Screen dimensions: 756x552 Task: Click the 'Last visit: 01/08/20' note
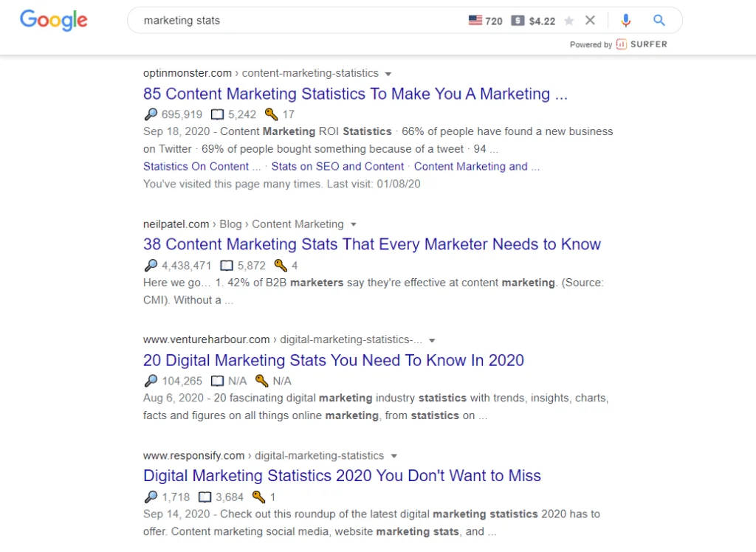(374, 184)
